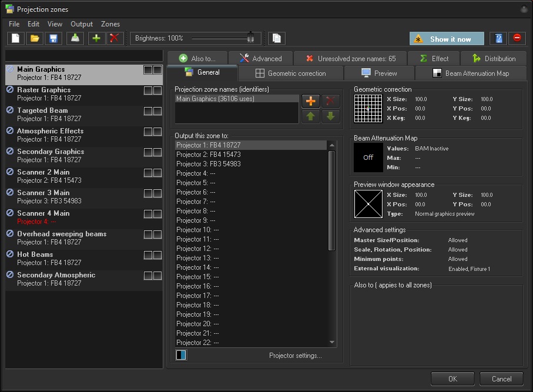
Task: Click the green plus add zone icon
Action: [x=96, y=39]
